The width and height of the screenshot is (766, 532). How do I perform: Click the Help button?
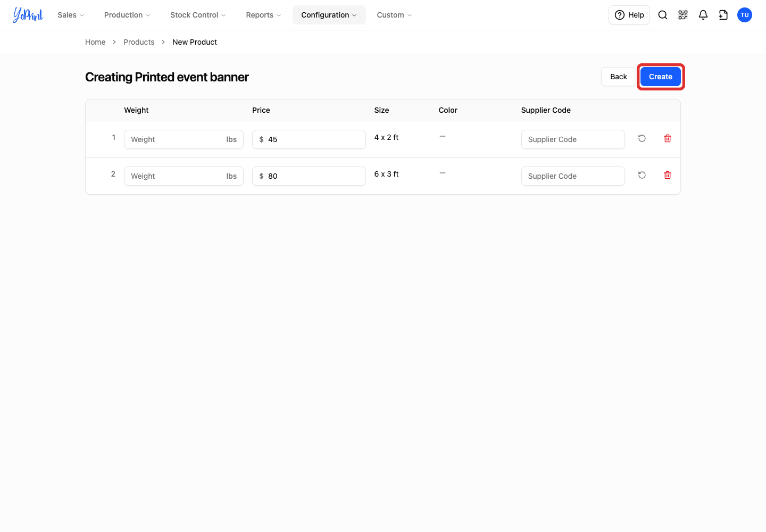click(x=629, y=15)
